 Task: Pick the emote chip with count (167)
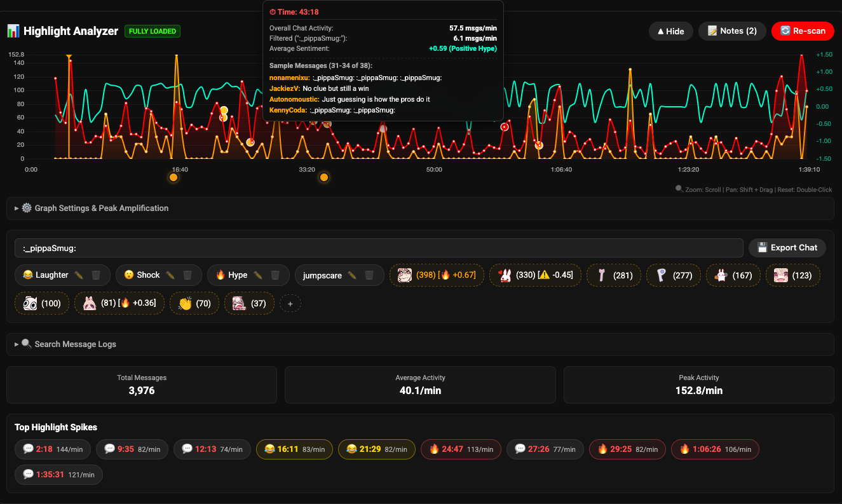point(733,275)
